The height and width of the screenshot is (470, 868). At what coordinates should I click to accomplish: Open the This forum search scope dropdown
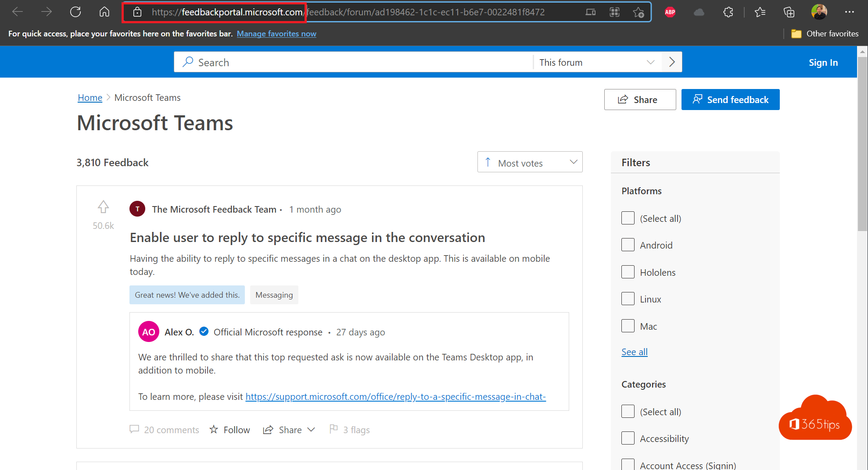(x=598, y=62)
